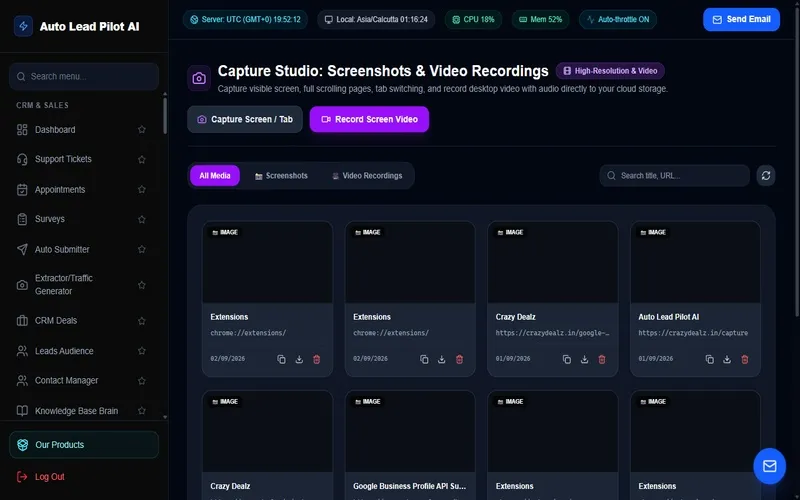Toggle the Surveys favorite star
Image resolution: width=800 pixels, height=500 pixels.
pos(142,219)
